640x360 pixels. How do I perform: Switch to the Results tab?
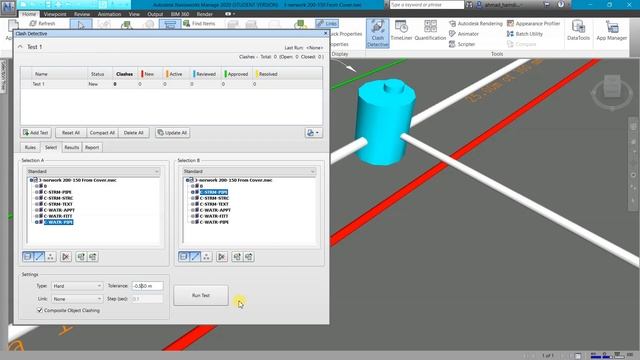[x=71, y=147]
